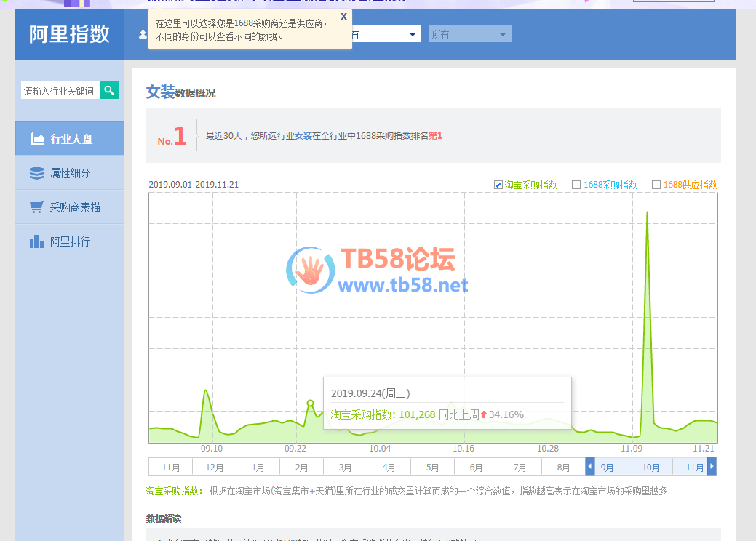Image resolution: width=756 pixels, height=541 pixels.
Task: Click the 女装数据概况 heading
Action: pyautogui.click(x=180, y=92)
